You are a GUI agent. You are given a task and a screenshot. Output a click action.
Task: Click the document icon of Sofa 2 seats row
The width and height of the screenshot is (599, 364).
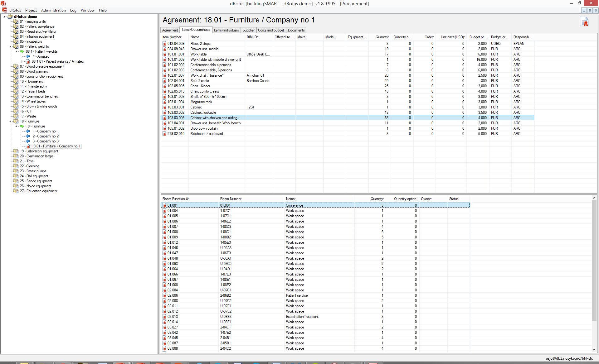[164, 81]
